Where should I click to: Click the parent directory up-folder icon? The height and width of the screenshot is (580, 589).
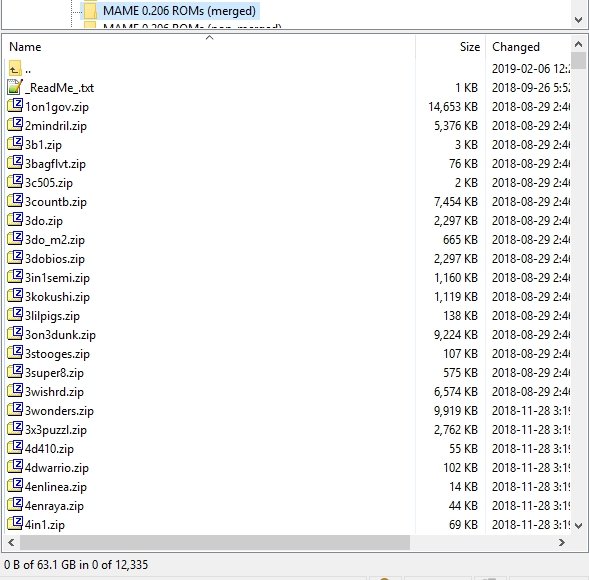coord(15,69)
